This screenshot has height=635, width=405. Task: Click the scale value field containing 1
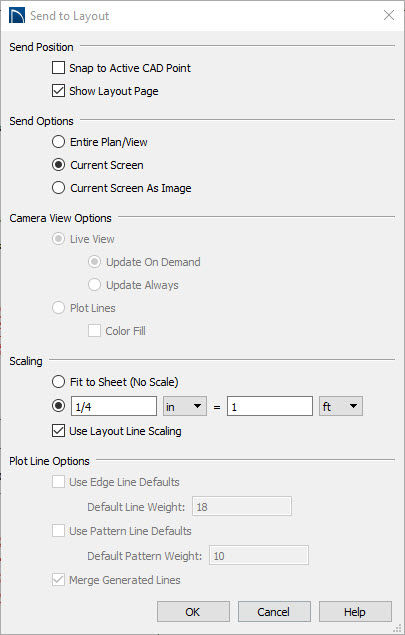270,406
